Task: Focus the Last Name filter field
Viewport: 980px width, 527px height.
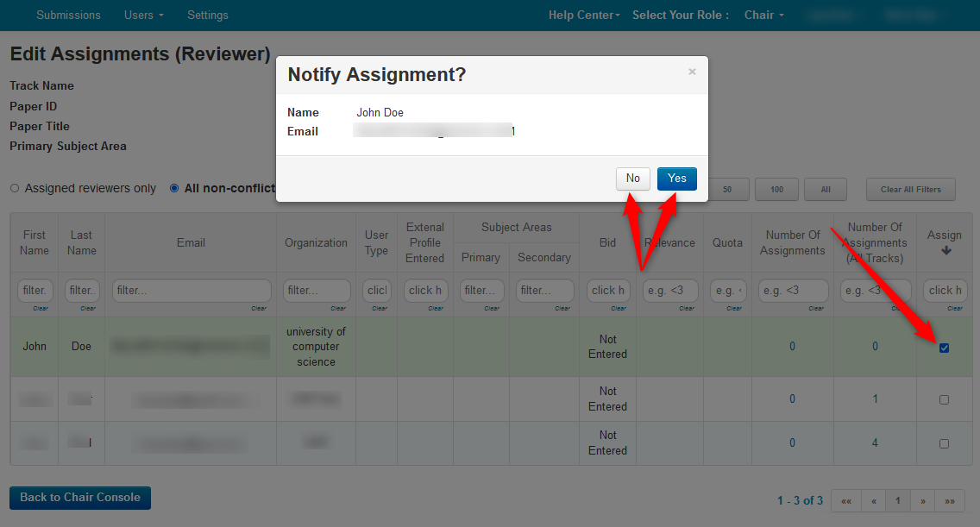Action: pyautogui.click(x=82, y=291)
